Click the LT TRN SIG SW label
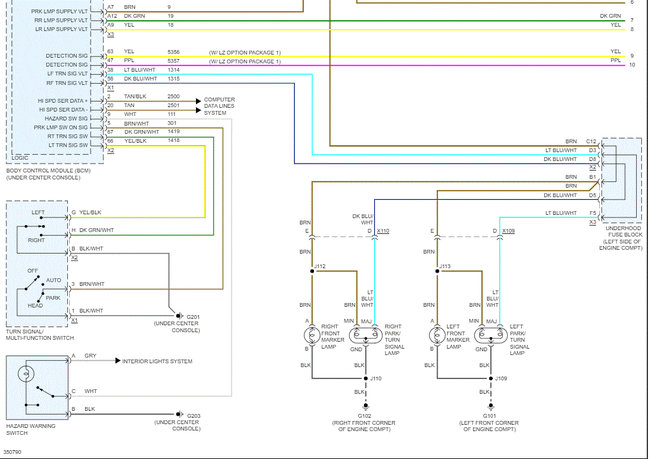The image size is (650, 459). point(68,145)
